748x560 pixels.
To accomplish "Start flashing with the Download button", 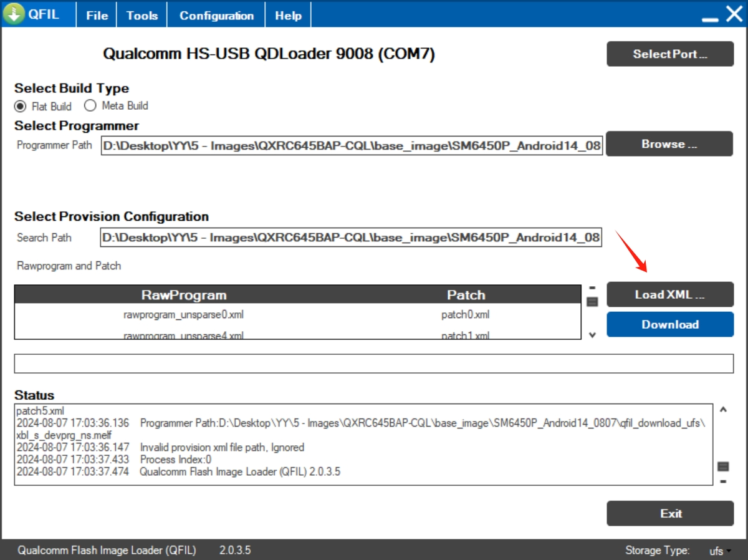I will point(670,324).
